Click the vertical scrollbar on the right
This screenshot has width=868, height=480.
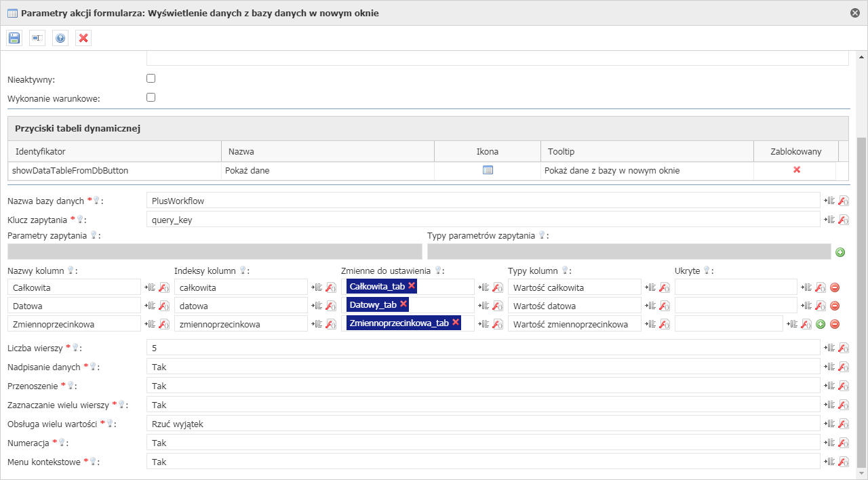pos(862,298)
